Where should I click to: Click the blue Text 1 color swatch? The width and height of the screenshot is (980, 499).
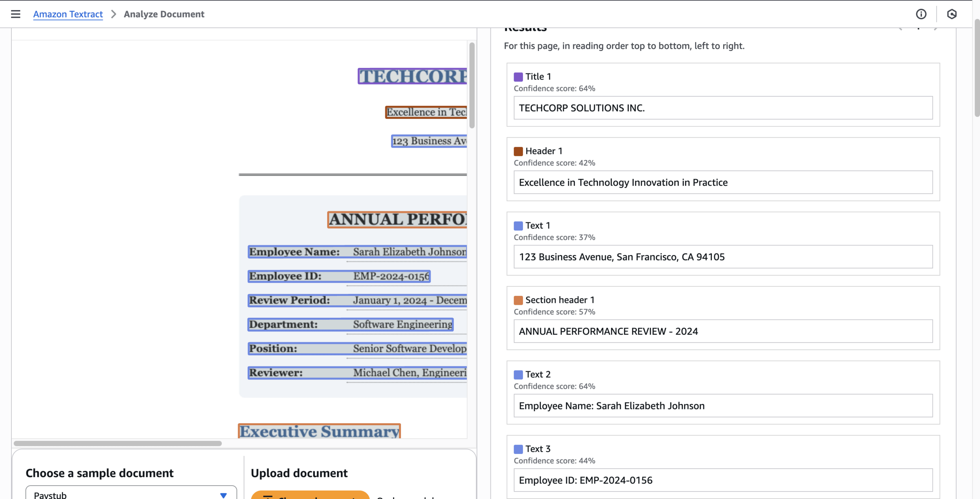click(518, 226)
